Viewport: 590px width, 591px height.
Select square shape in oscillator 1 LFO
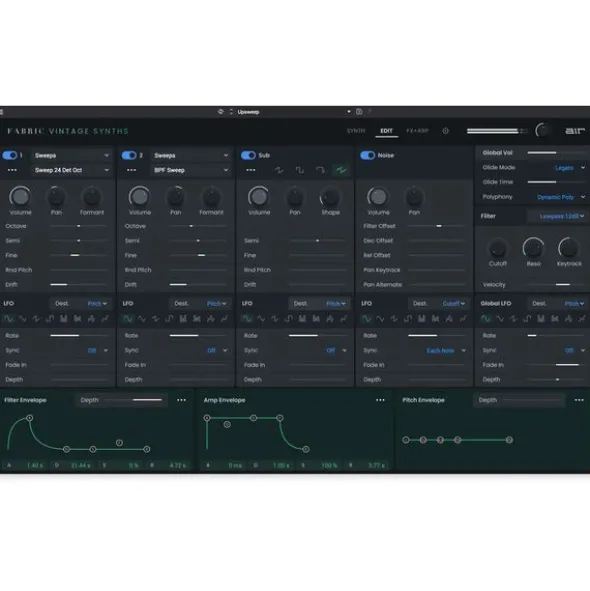click(x=50, y=319)
